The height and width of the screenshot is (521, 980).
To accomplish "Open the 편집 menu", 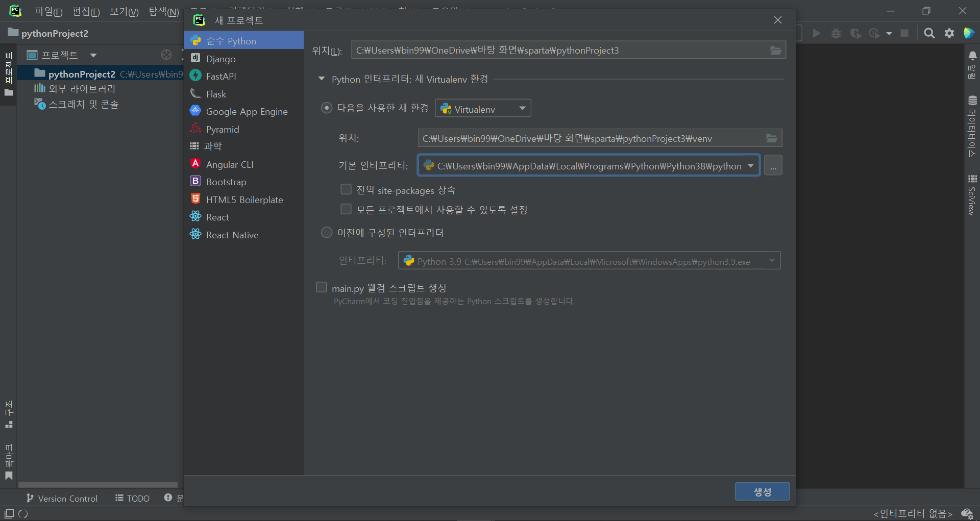I will pos(86,12).
